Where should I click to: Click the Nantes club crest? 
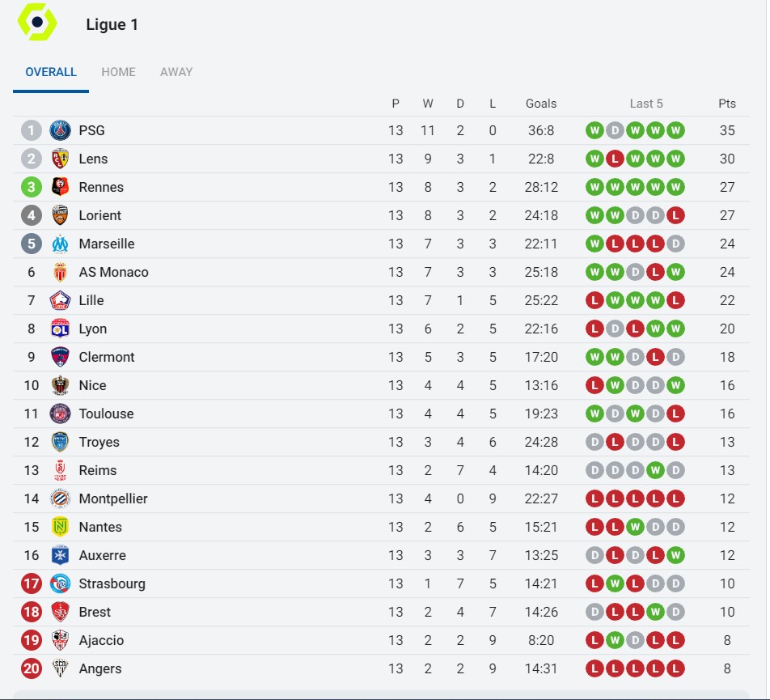tap(61, 527)
